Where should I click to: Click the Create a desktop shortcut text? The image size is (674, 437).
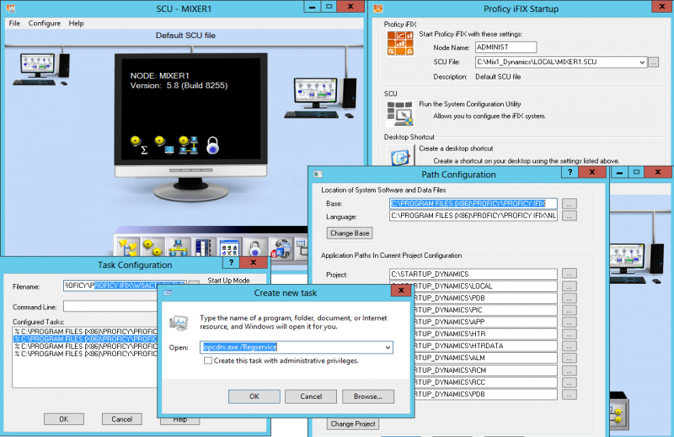(456, 148)
